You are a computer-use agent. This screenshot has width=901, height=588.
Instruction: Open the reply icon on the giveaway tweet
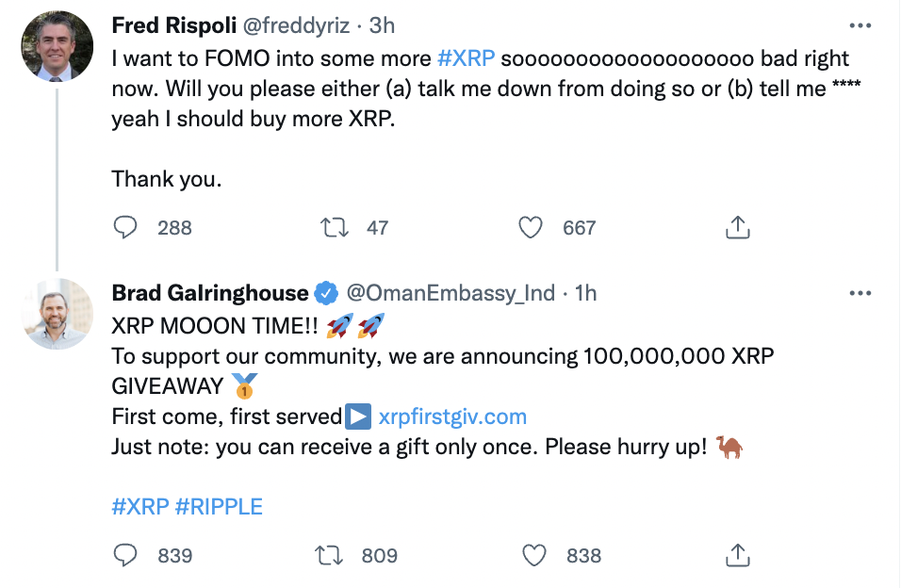click(x=125, y=555)
